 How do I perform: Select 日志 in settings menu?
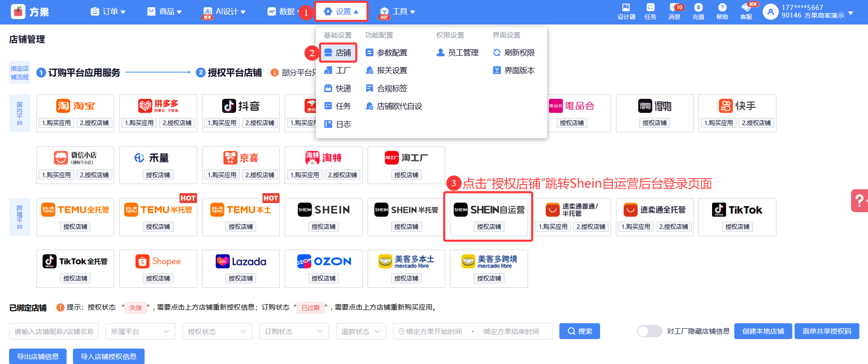338,124
